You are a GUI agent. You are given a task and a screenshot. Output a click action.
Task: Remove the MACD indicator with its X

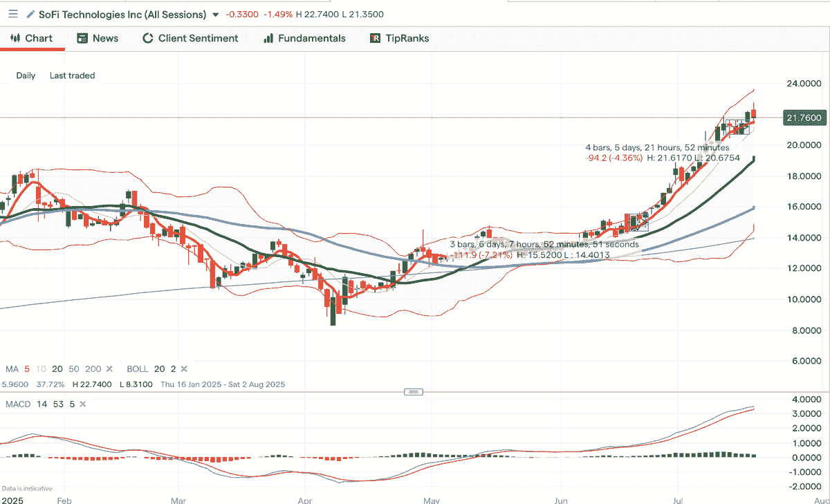click(x=82, y=403)
